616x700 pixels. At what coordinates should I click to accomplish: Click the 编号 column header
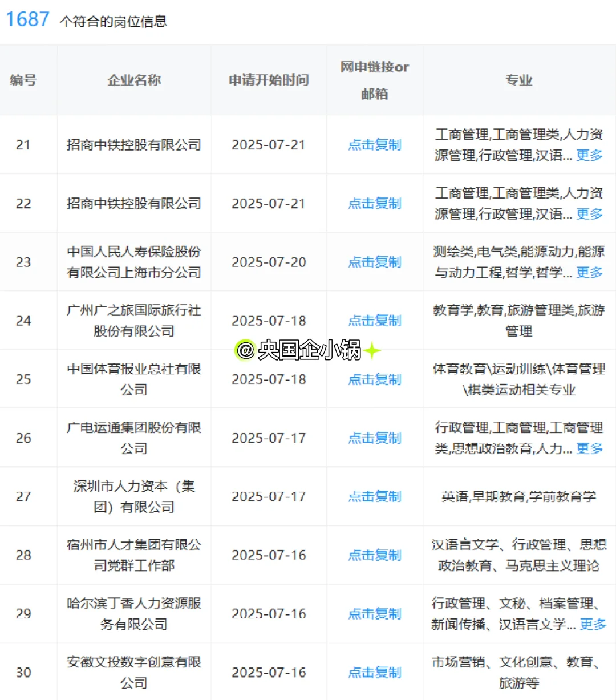point(23,80)
